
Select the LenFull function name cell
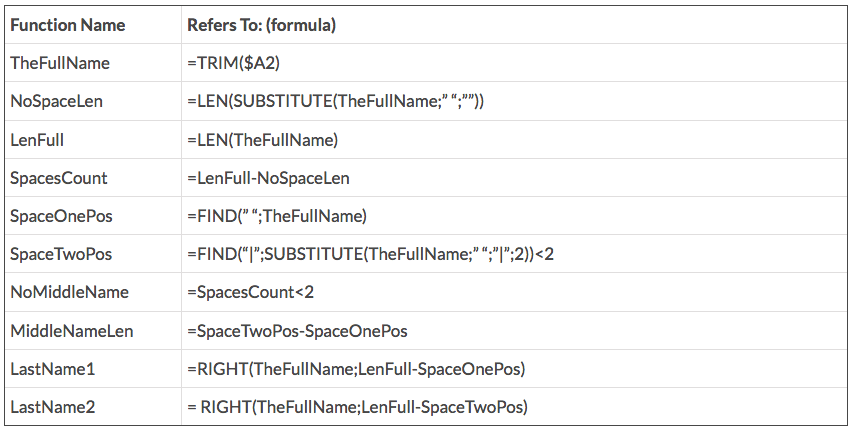[37, 139]
